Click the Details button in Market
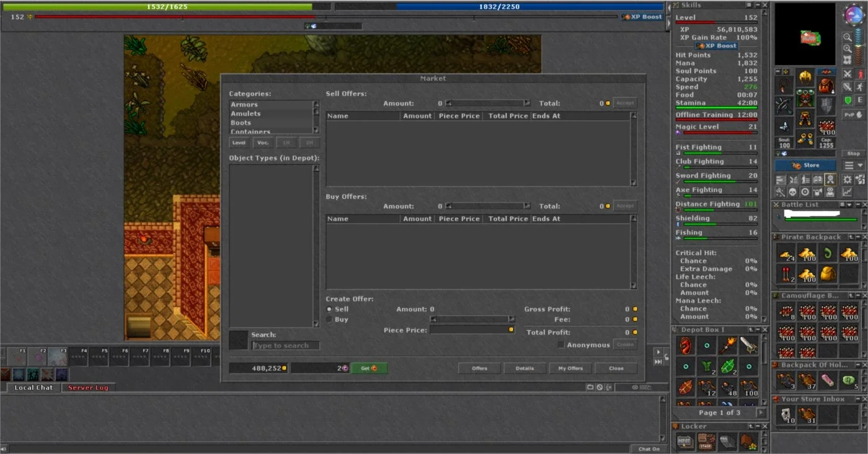The image size is (868, 454). coord(525,369)
